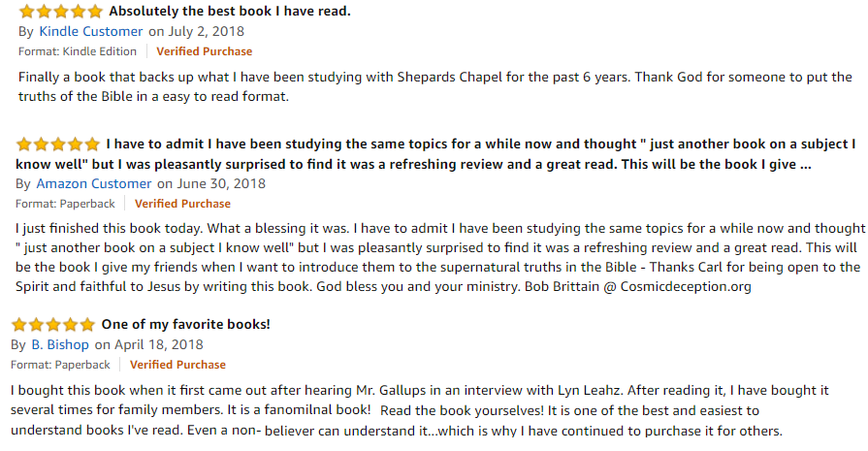Open review titled 'One of my favorite books!'
The width and height of the screenshot is (868, 451).
(x=185, y=324)
